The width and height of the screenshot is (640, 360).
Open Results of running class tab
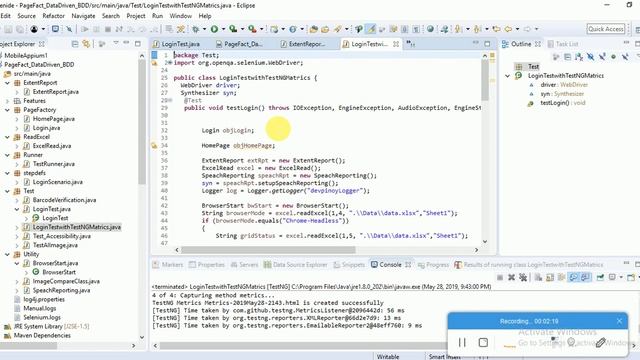(528, 265)
